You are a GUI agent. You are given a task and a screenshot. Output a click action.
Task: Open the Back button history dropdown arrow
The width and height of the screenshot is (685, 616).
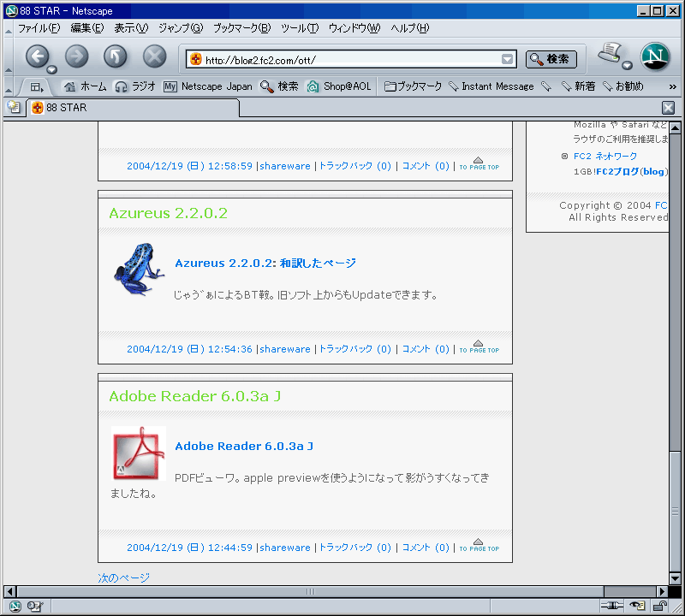(52, 69)
